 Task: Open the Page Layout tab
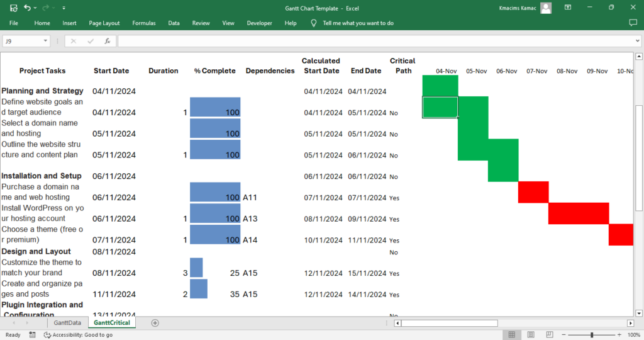pyautogui.click(x=104, y=23)
